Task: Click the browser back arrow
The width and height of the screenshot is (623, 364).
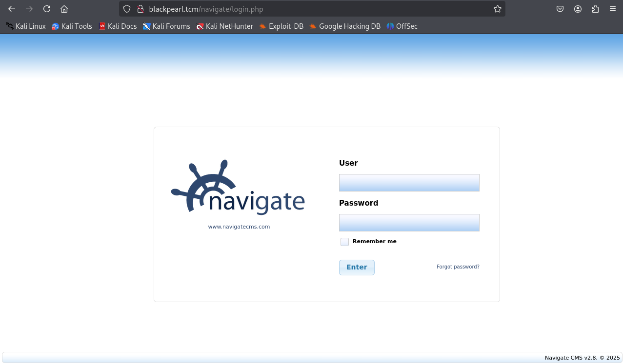Action: [x=12, y=9]
